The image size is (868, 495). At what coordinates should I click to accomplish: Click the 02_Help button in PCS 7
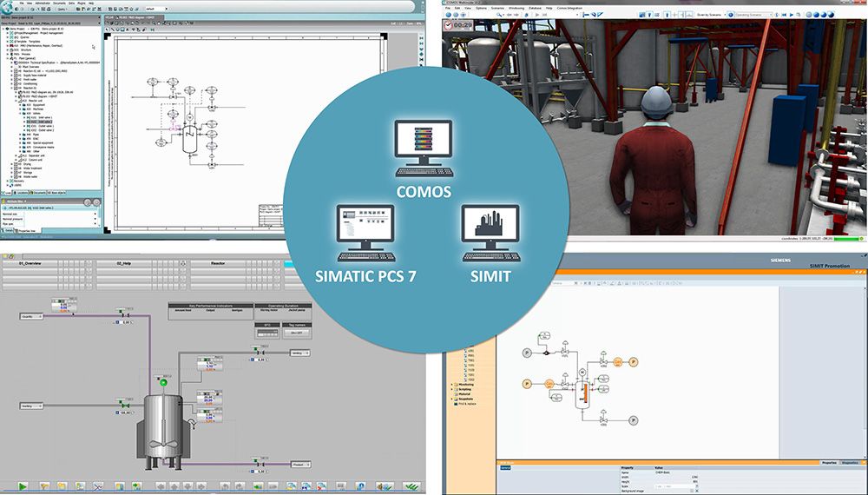point(124,263)
